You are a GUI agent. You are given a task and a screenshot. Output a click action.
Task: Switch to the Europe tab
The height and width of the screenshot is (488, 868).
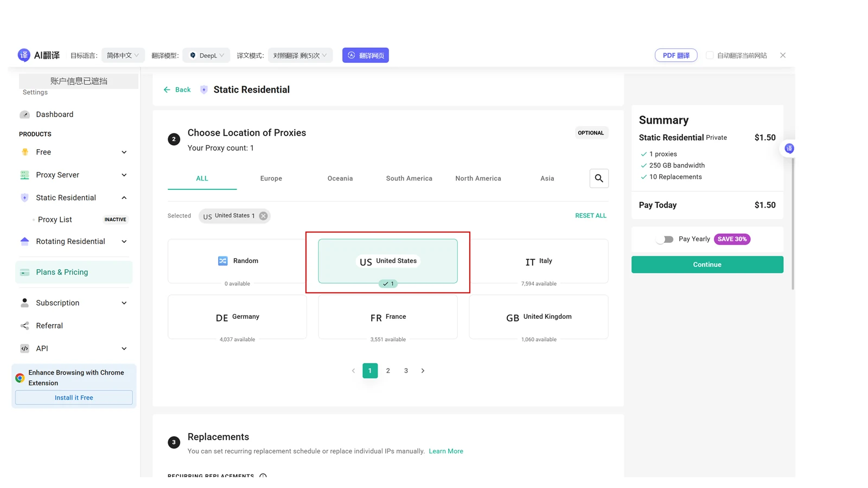(271, 178)
